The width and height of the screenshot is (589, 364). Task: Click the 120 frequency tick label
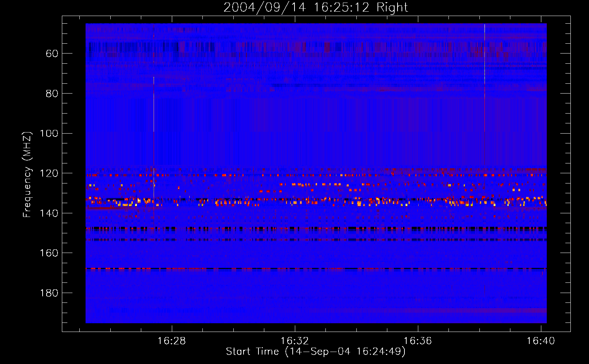49,173
